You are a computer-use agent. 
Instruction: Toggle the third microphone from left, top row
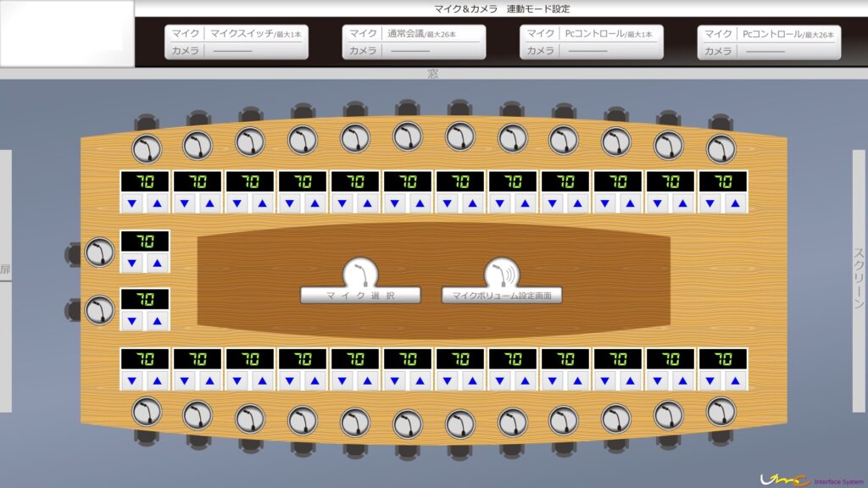tap(250, 141)
